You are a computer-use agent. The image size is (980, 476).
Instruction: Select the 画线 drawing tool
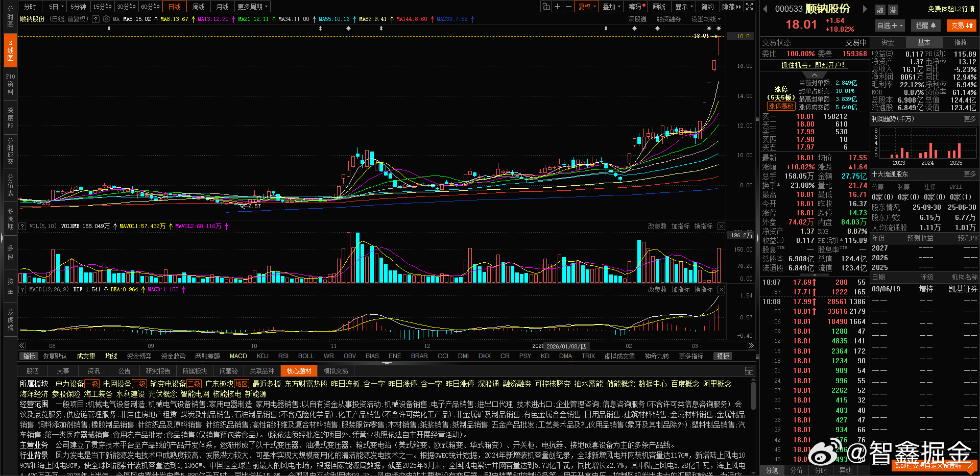(659, 6)
